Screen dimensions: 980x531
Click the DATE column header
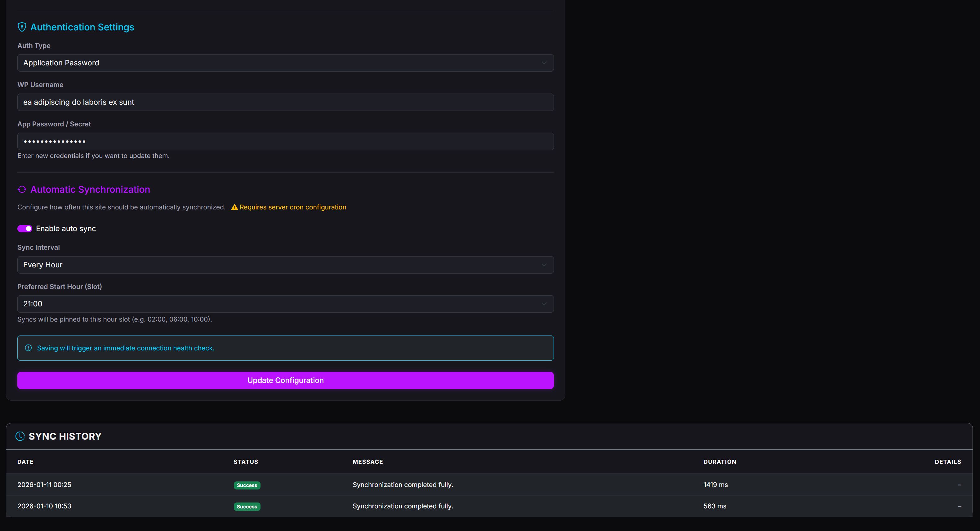(x=25, y=461)
